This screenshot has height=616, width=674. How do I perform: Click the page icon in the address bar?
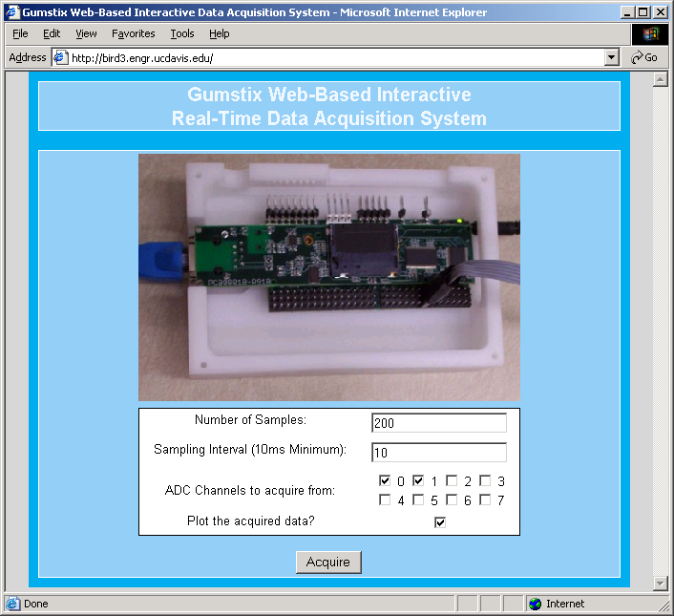60,57
